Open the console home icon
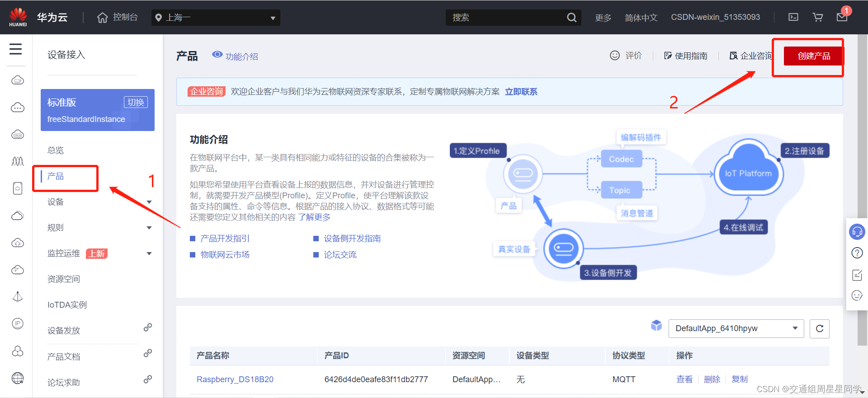This screenshot has width=868, height=398. click(103, 18)
